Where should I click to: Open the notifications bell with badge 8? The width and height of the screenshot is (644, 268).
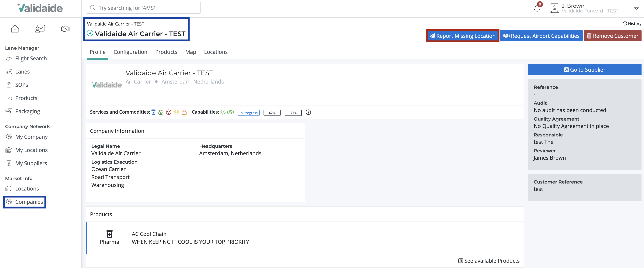537,8
